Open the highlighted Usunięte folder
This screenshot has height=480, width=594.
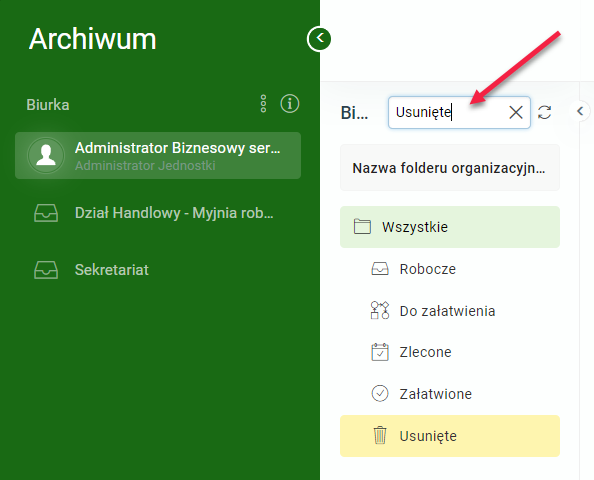tap(450, 436)
